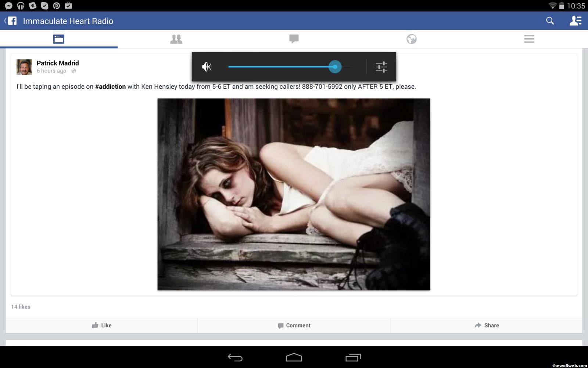View the 14 likes list
This screenshot has height=368, width=588.
(x=21, y=307)
